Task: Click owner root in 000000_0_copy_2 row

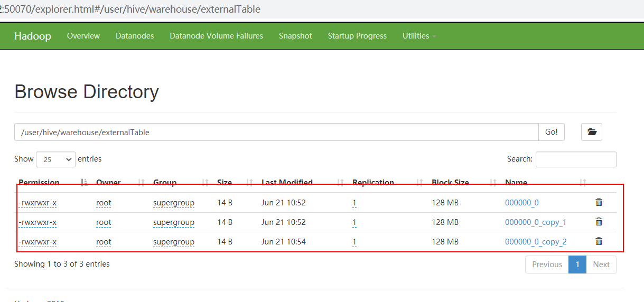Action: click(104, 242)
